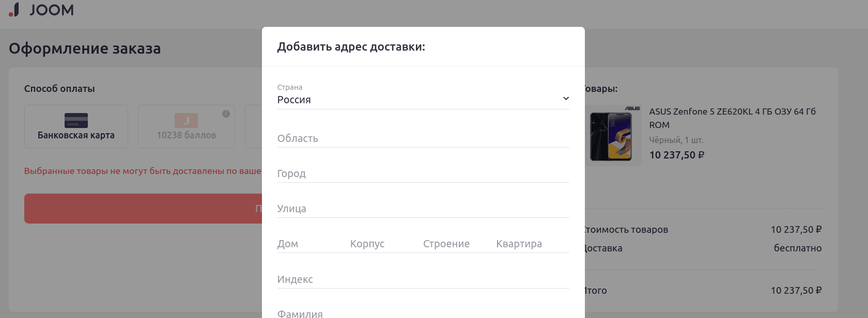Select the bank card payment icon

76,120
